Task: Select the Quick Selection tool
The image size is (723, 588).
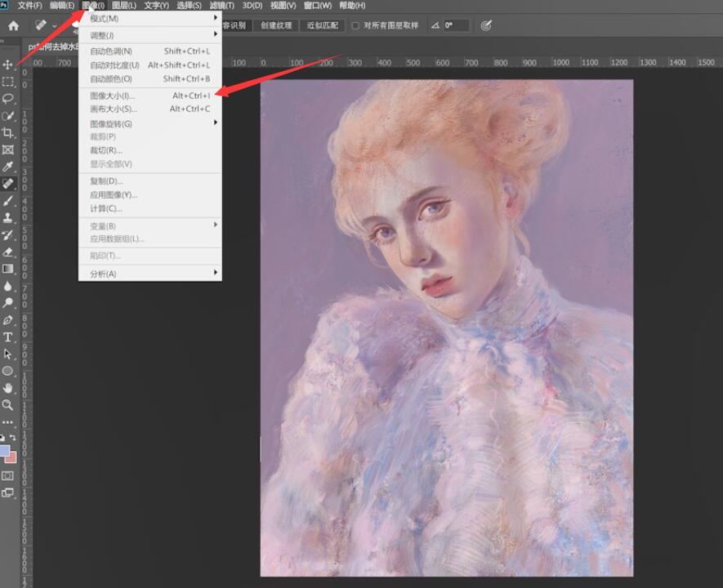Action: pyautogui.click(x=8, y=116)
